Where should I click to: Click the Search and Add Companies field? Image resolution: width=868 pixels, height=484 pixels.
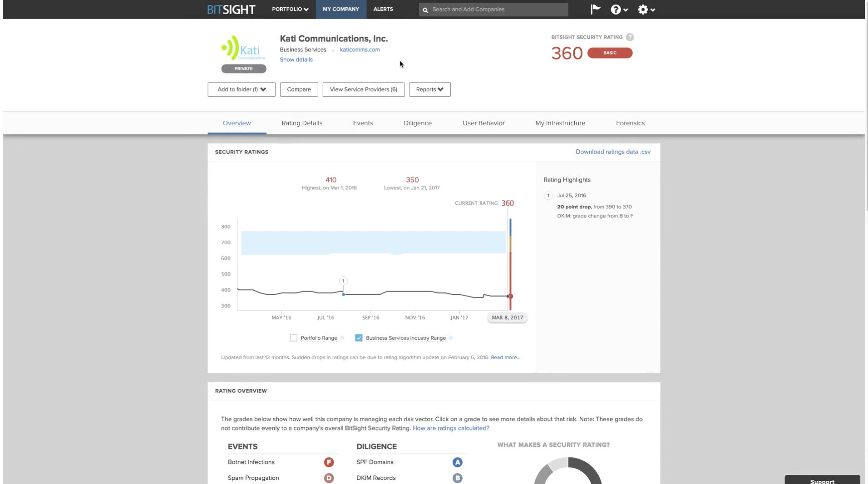pos(495,10)
